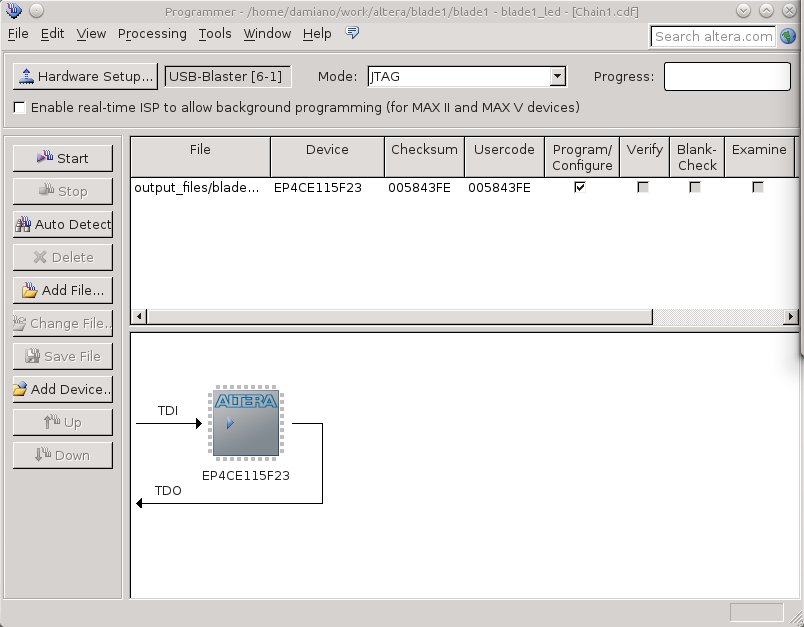Select the EP4CE115F23 device cell in the table

click(x=318, y=188)
